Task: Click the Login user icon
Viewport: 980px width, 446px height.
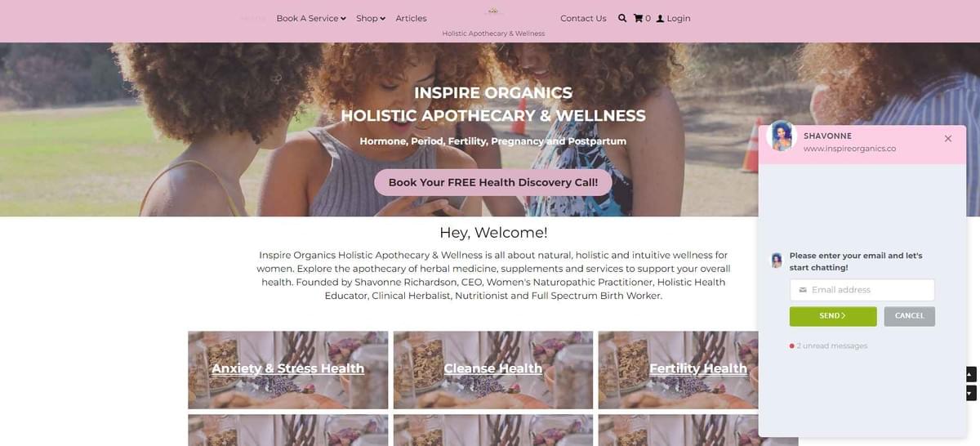Action: [661, 18]
